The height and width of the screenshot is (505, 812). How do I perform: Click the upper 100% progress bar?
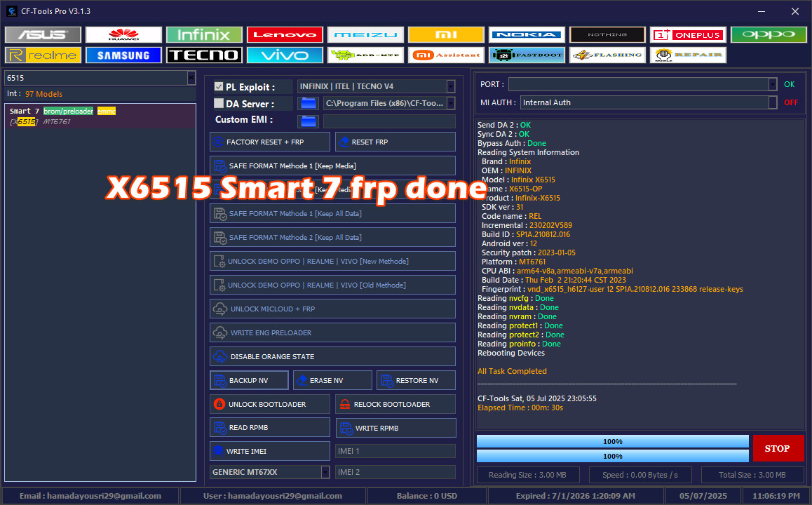(x=613, y=441)
